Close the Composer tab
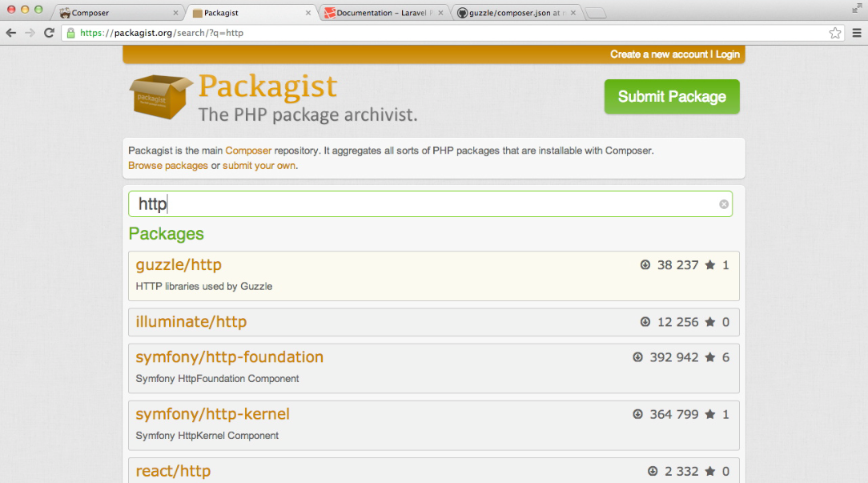 [175, 13]
